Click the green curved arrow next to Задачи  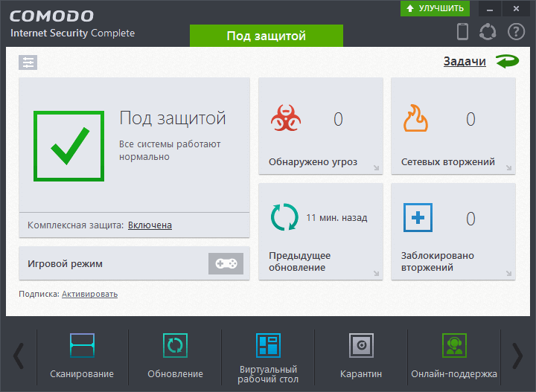pyautogui.click(x=507, y=61)
